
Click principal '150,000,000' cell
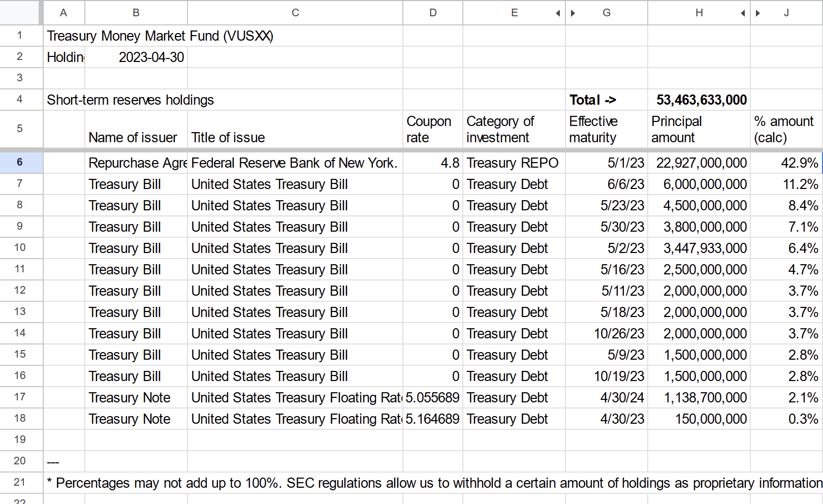(x=699, y=419)
